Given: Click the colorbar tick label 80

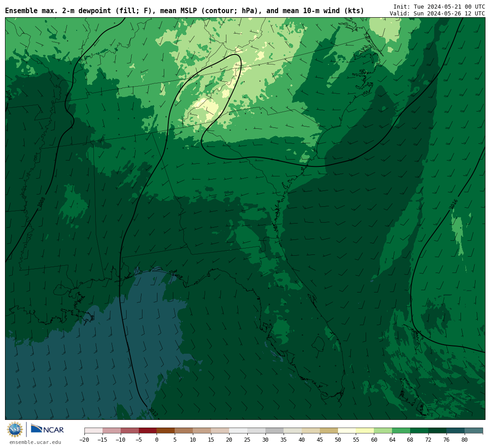Looking at the screenshot, I should coord(465,440).
